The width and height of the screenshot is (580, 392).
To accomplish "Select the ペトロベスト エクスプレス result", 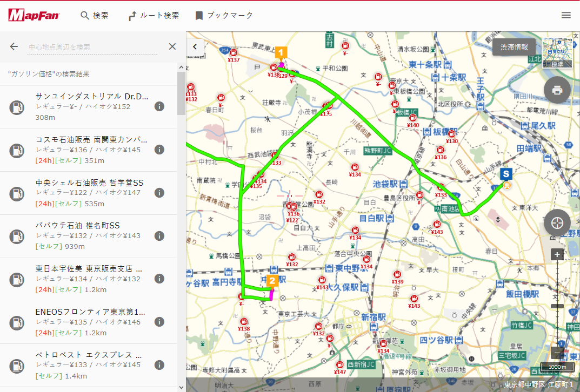I will click(89, 366).
